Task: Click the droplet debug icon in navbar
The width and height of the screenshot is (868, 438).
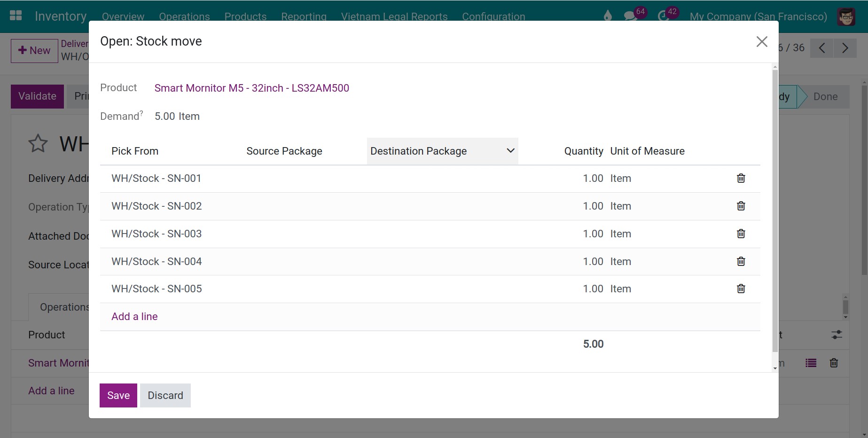Action: click(x=608, y=16)
